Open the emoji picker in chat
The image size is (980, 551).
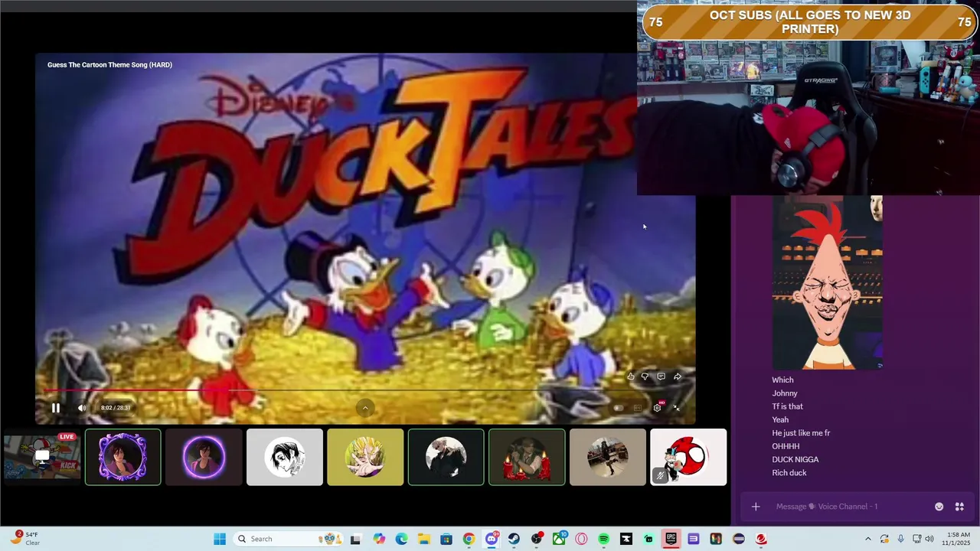(x=939, y=507)
